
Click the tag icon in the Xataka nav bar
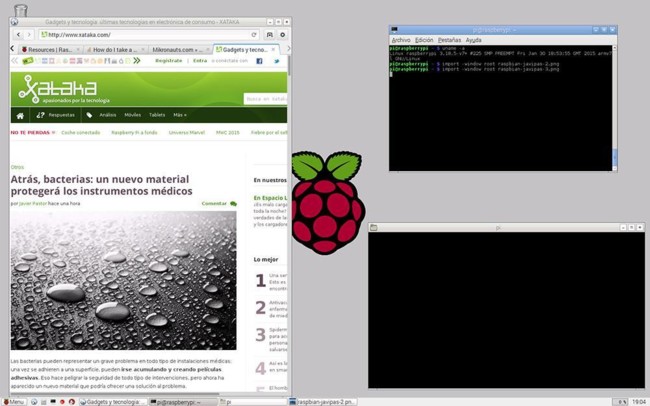(x=89, y=115)
